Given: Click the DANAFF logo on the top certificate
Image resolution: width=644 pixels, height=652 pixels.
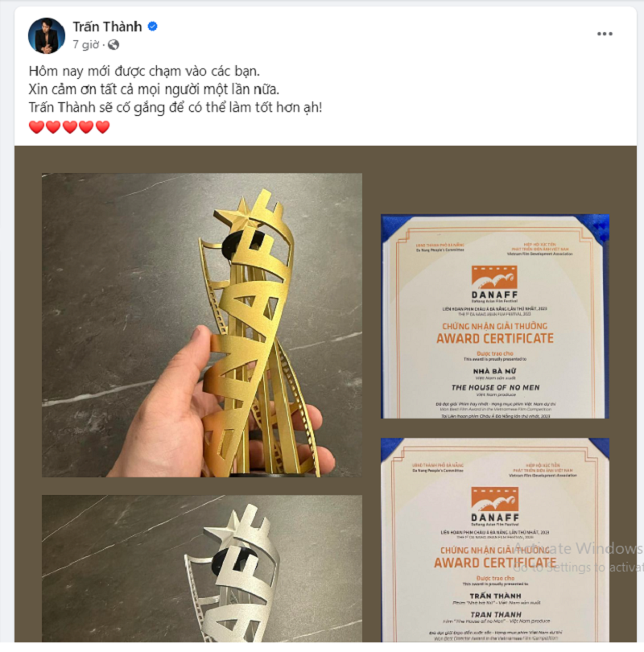Looking at the screenshot, I should click(x=494, y=283).
